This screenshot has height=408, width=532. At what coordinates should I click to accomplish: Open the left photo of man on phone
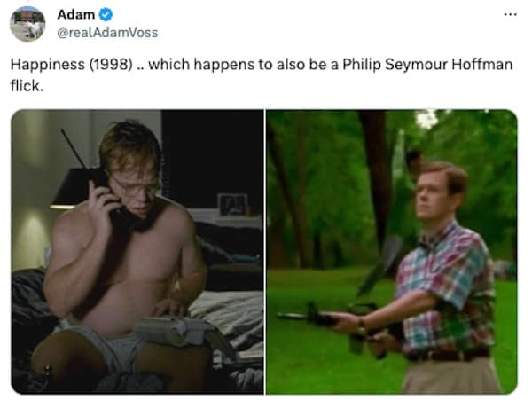point(137,252)
